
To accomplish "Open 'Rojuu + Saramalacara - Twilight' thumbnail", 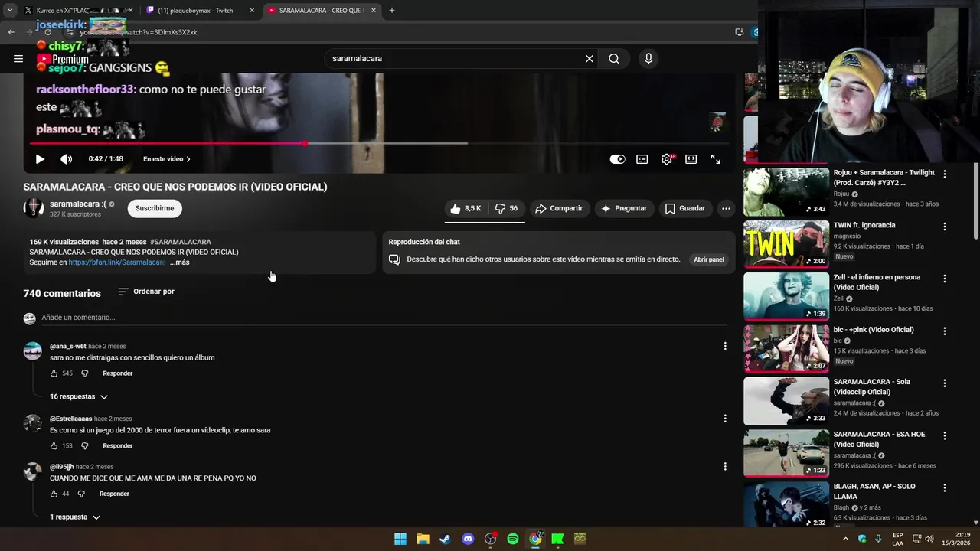I will click(x=786, y=191).
